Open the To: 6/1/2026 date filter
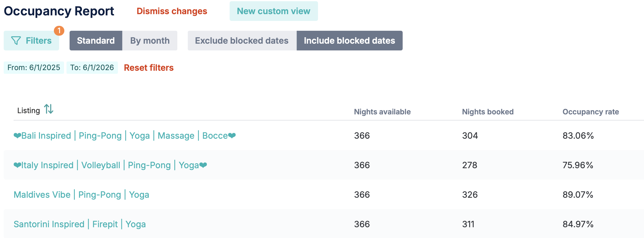644x238 pixels. pos(92,68)
